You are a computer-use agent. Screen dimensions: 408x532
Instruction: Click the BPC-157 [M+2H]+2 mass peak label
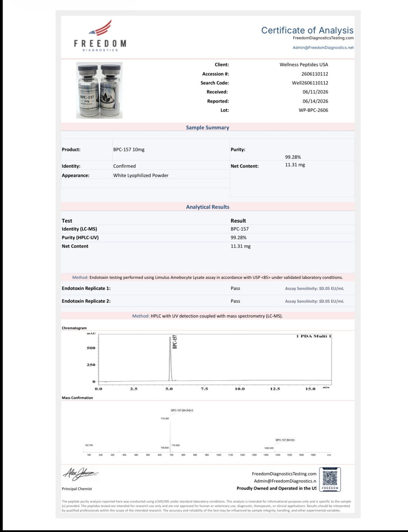tap(182, 410)
